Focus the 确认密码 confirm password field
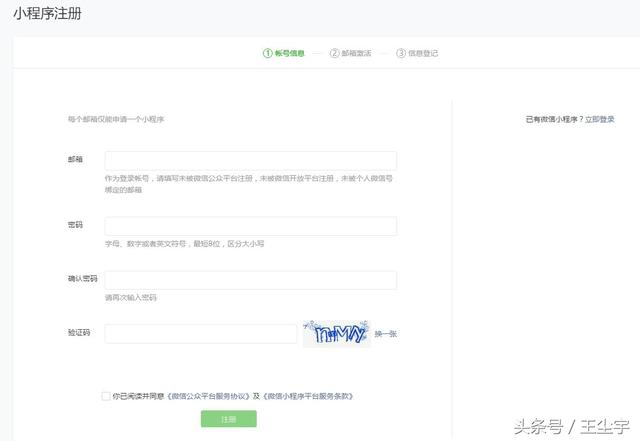Viewport: 640px width, 441px height. pos(250,280)
